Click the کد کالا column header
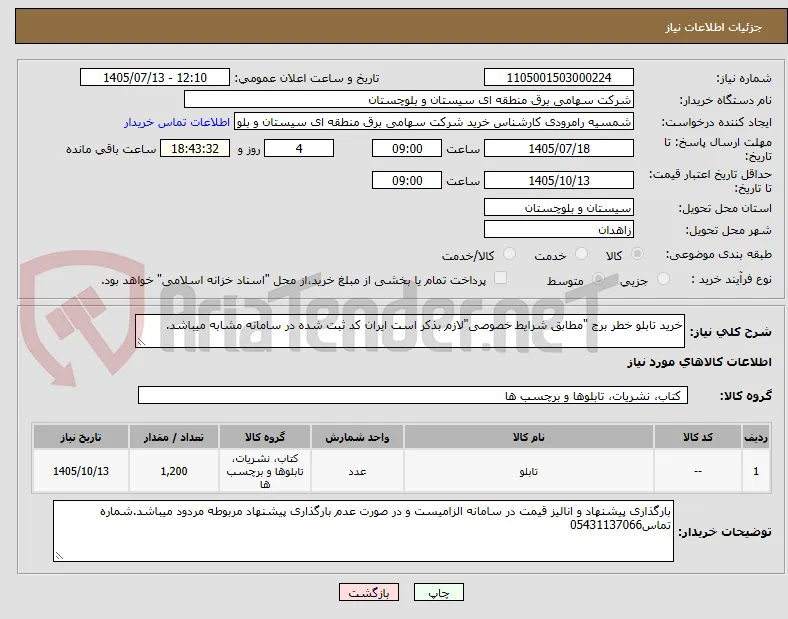788x619 pixels. [x=698, y=437]
